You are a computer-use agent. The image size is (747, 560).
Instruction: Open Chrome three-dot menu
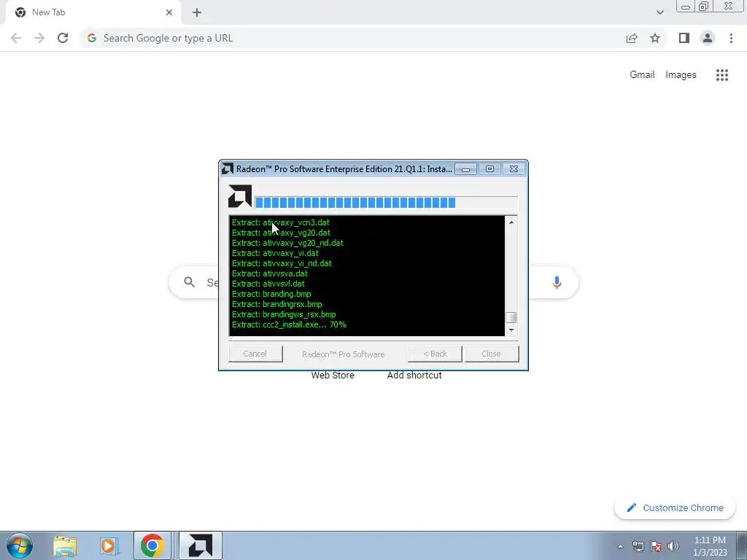(x=731, y=38)
